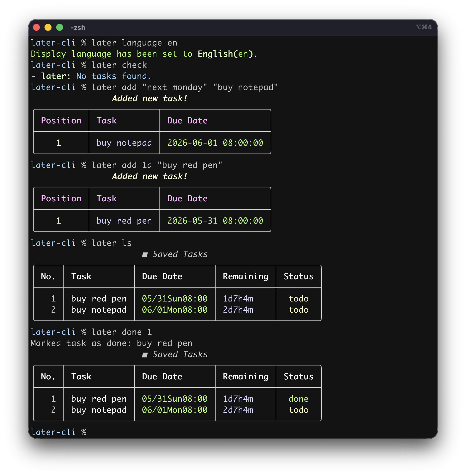Click the 'No tasks found.' output
466x476 pixels.
click(114, 76)
